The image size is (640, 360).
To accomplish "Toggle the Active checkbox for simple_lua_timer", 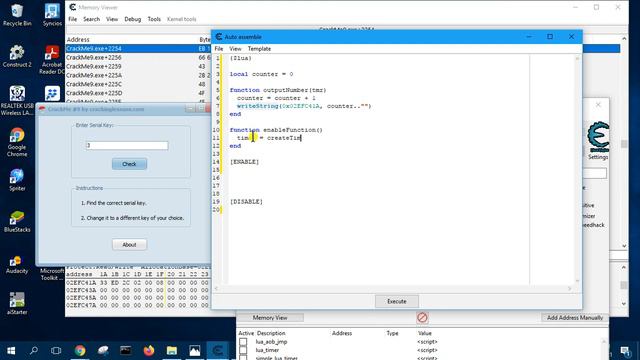I will pyautogui.click(x=243, y=358).
